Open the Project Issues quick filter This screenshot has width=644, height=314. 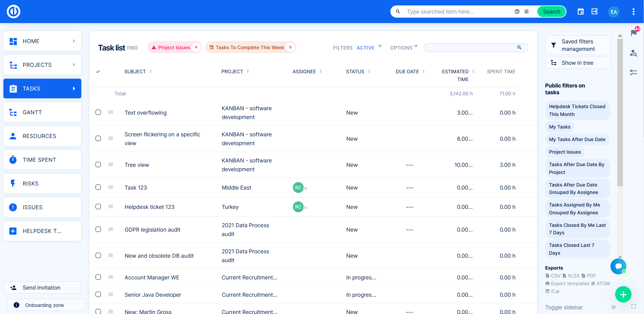click(x=174, y=47)
